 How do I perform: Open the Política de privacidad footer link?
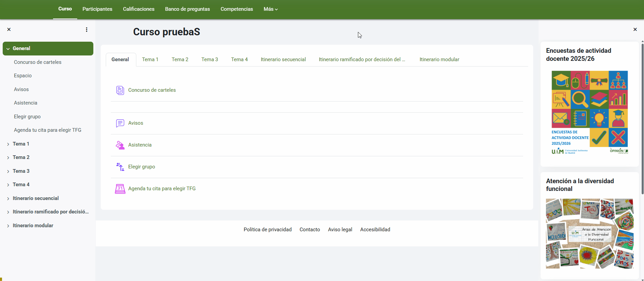(x=267, y=230)
